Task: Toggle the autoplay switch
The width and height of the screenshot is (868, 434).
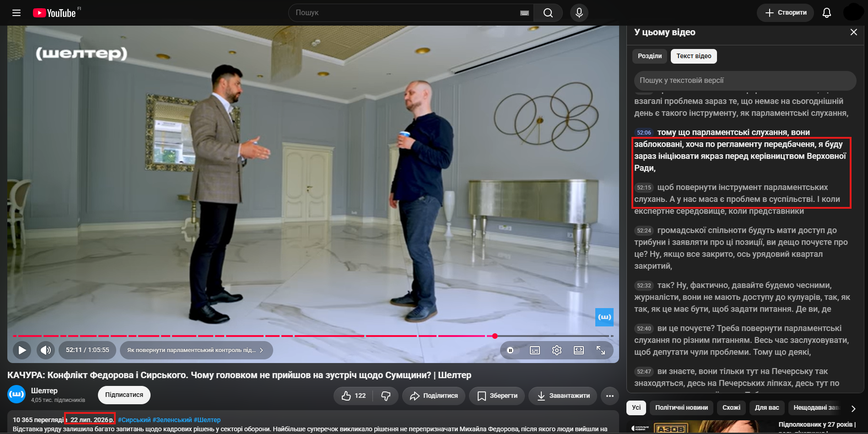Action: pos(510,350)
